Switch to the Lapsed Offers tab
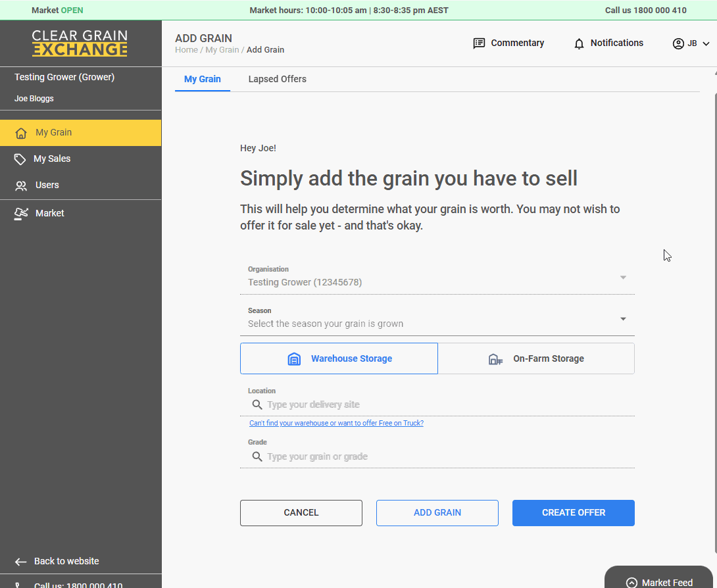This screenshot has width=717, height=588. tap(277, 79)
